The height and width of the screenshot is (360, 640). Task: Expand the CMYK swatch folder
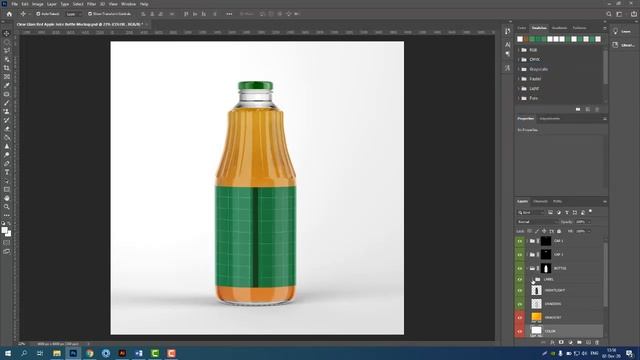coord(519,60)
